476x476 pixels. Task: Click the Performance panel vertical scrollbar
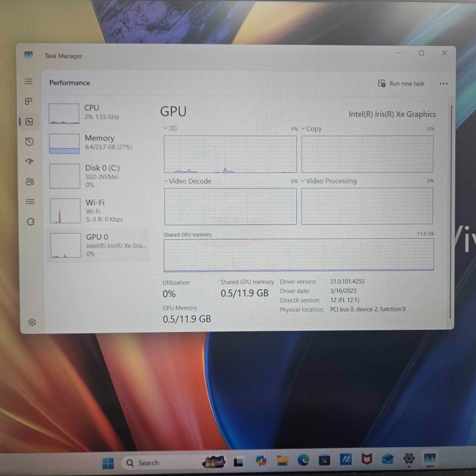[451, 209]
